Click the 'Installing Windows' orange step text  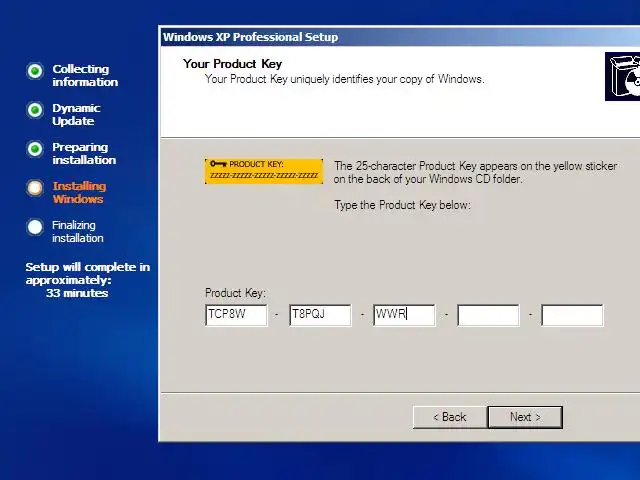[79, 192]
